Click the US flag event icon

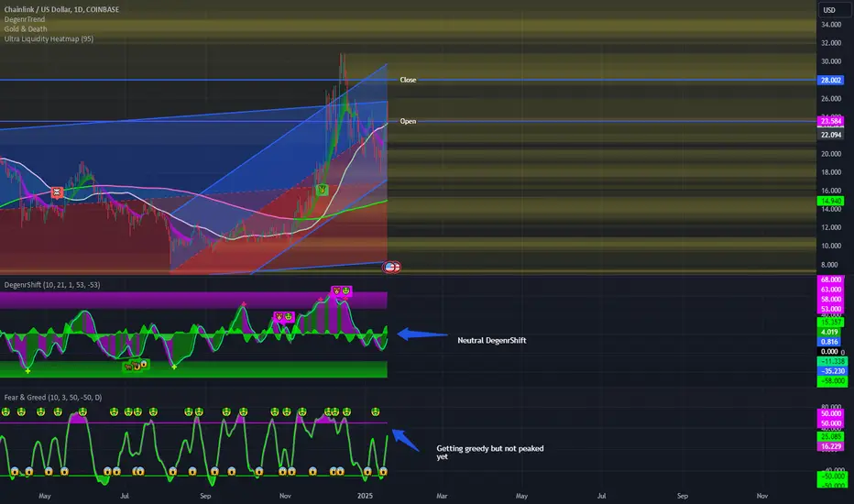[391, 267]
